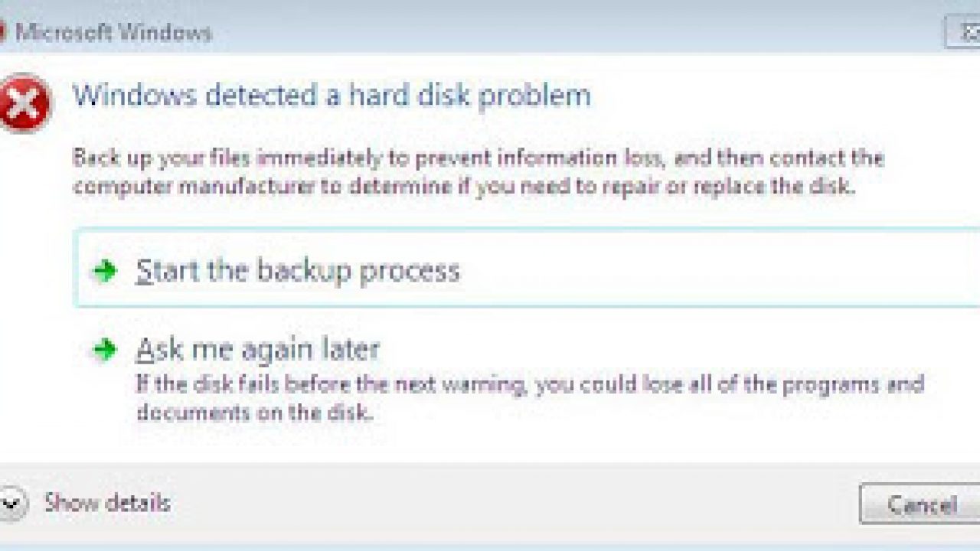This screenshot has height=551, width=980.
Task: Click the line starting computer manufacturer to determine
Action: (462, 187)
